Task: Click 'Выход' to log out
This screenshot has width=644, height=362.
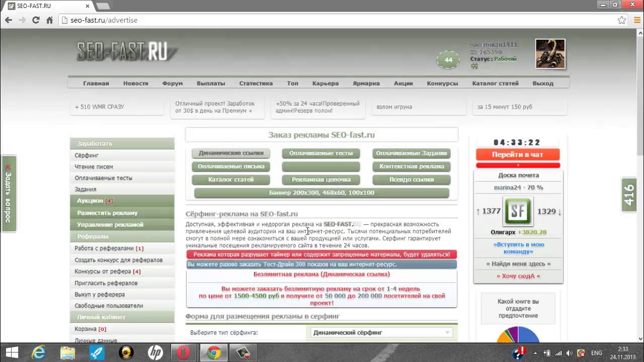Action: pyautogui.click(x=543, y=83)
